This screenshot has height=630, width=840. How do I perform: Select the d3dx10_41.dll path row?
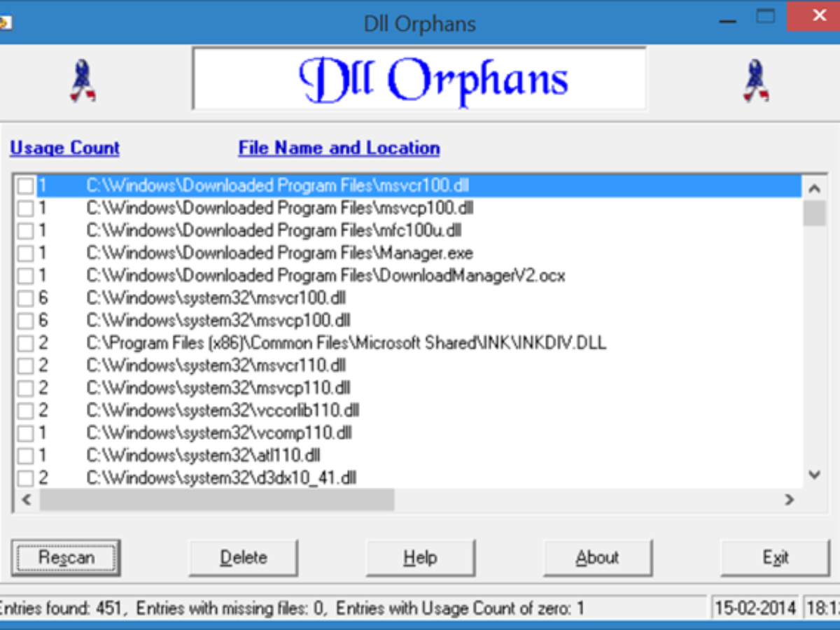tap(222, 477)
